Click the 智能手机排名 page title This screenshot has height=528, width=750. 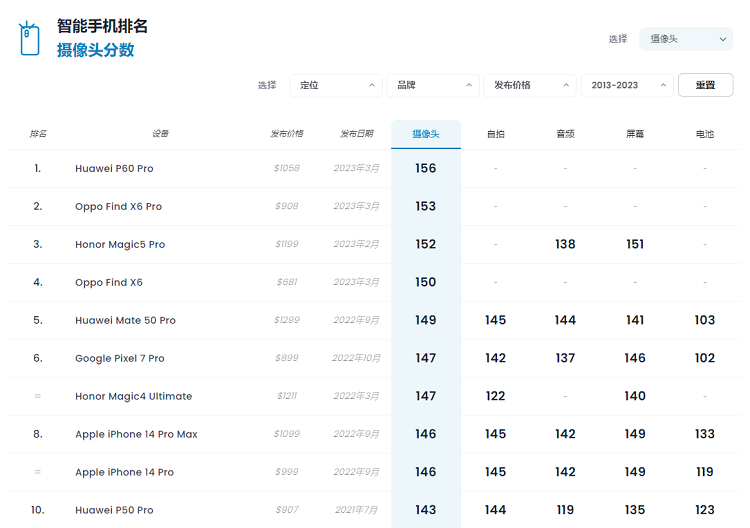click(x=102, y=26)
